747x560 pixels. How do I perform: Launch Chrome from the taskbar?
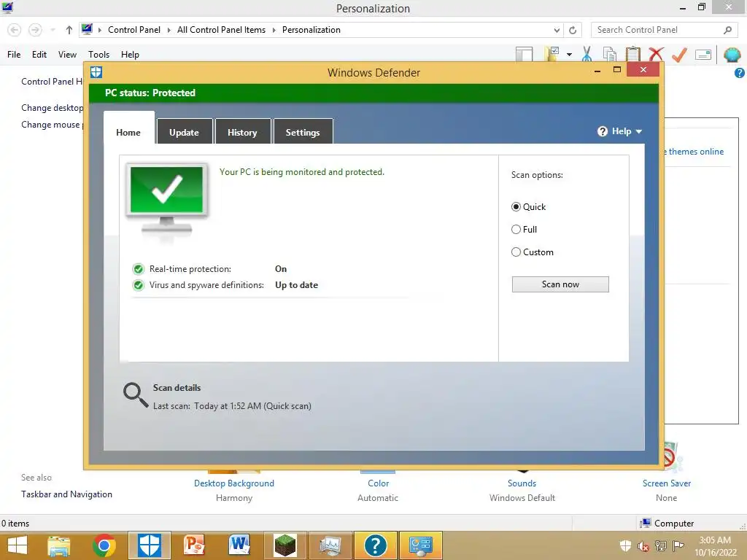(104, 545)
